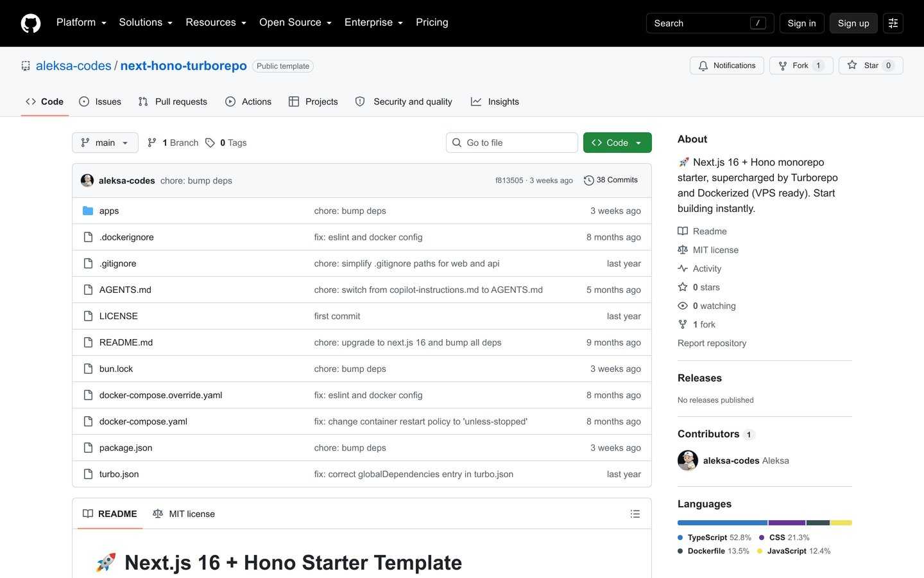
Task: Click the file icon beside docker-compose.yaml
Action: coord(88,421)
